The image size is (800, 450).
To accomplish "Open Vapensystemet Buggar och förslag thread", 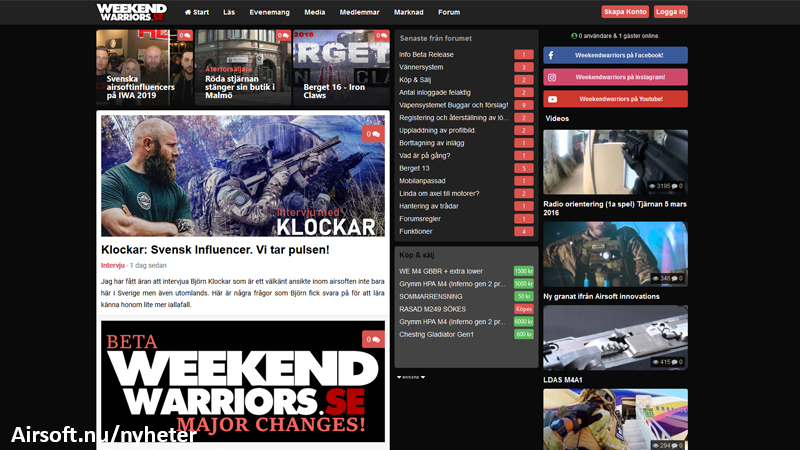I will (454, 105).
